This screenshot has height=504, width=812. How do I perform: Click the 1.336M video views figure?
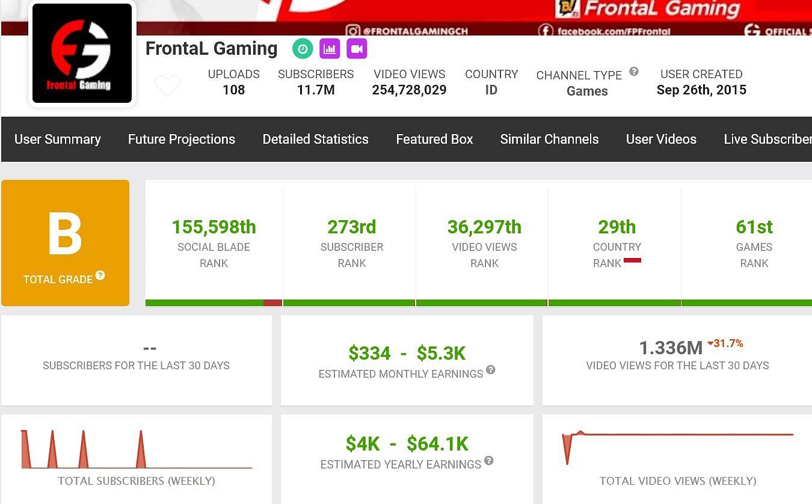click(671, 348)
